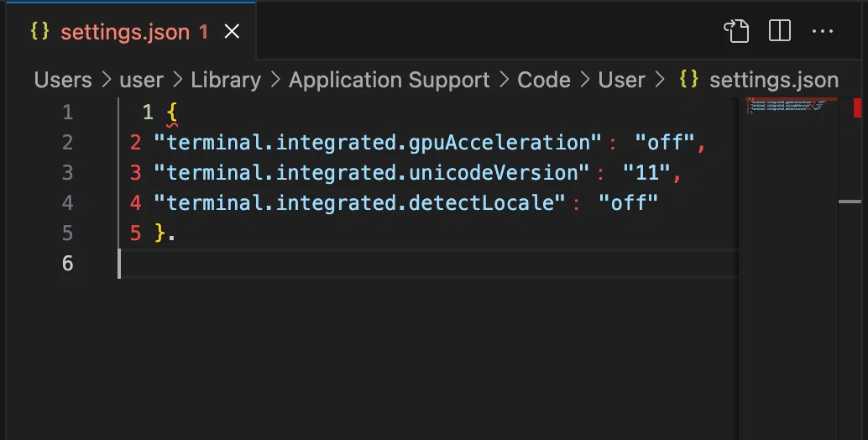Open the More Actions ellipsis menu
868x440 pixels.
pos(823,31)
